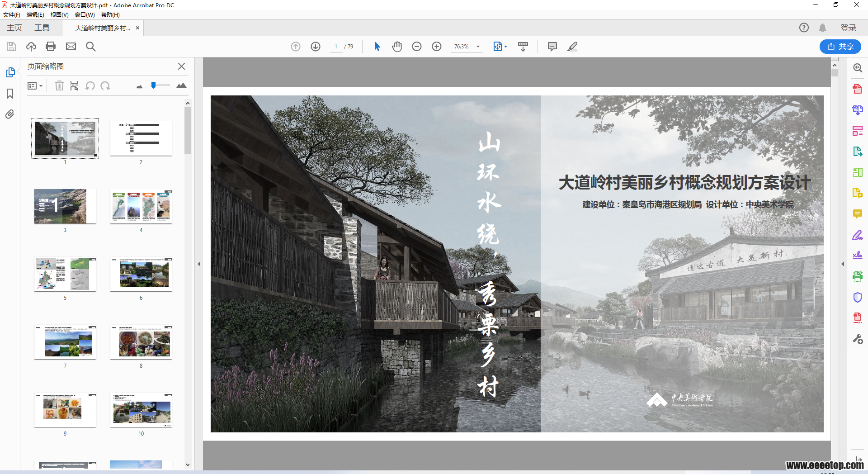
Task: Open the Create PDF tool in right pane
Action: 857,89
